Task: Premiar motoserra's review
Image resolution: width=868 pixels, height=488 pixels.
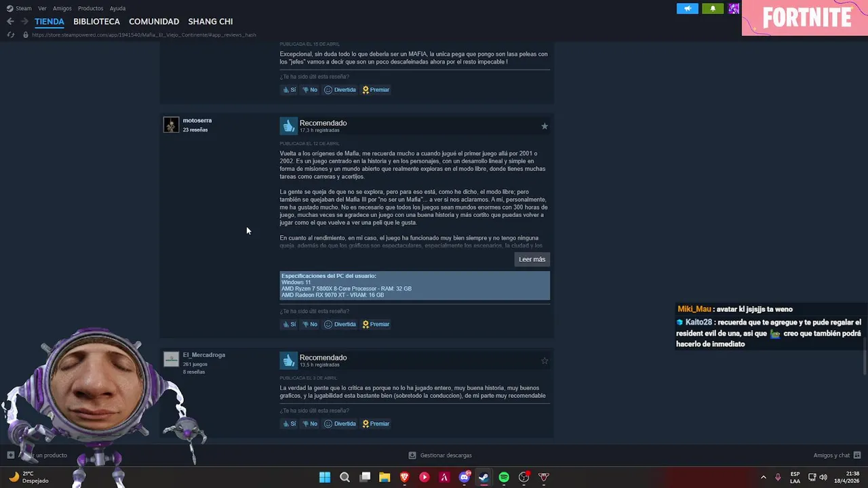Action: (376, 324)
